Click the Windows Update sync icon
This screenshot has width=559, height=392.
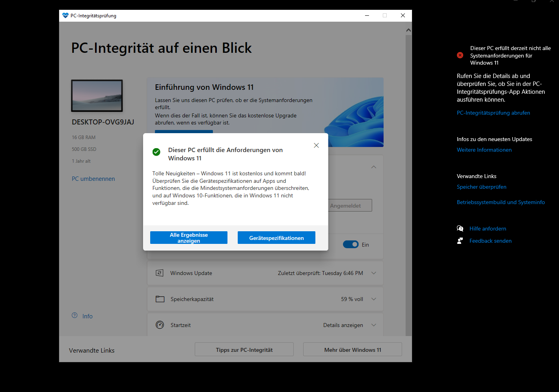159,273
